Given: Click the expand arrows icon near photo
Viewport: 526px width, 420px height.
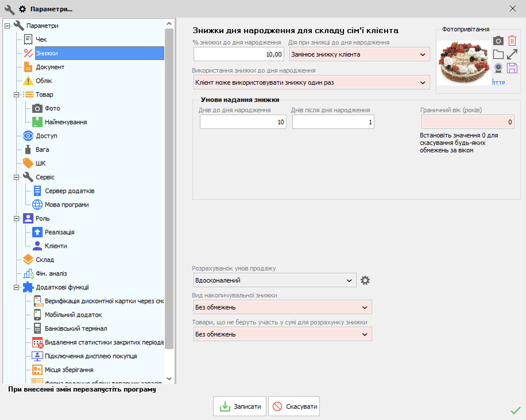Looking at the screenshot, I should click(x=512, y=54).
